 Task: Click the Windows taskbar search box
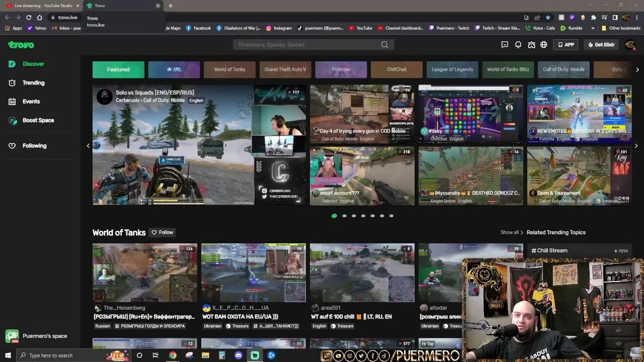point(73,355)
